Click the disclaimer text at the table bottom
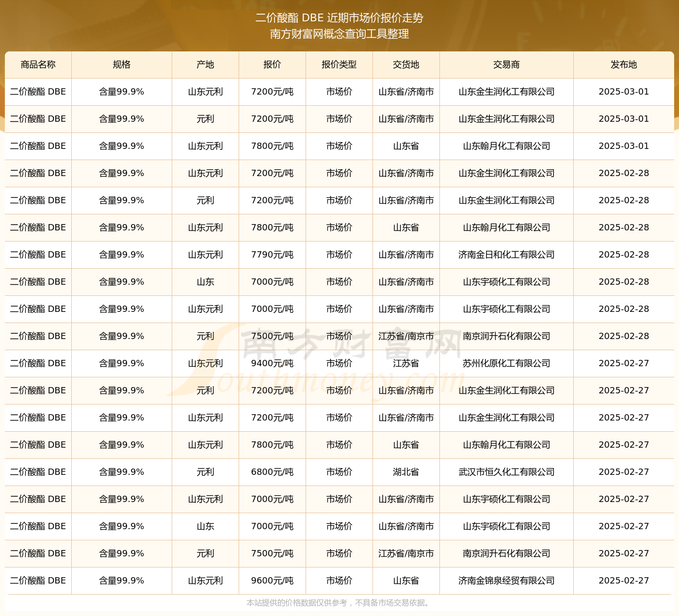The height and width of the screenshot is (616, 679). point(339,603)
